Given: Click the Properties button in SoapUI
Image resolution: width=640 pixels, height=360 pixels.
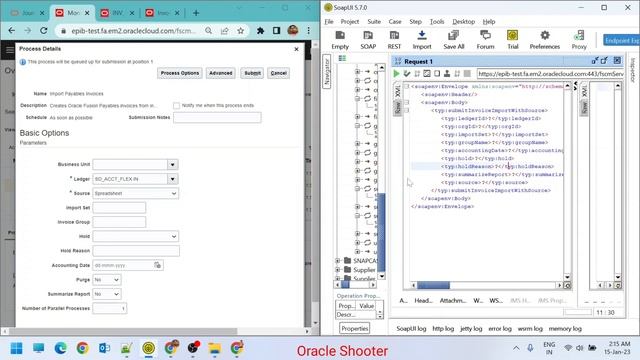Looking at the screenshot, I should [x=354, y=329].
